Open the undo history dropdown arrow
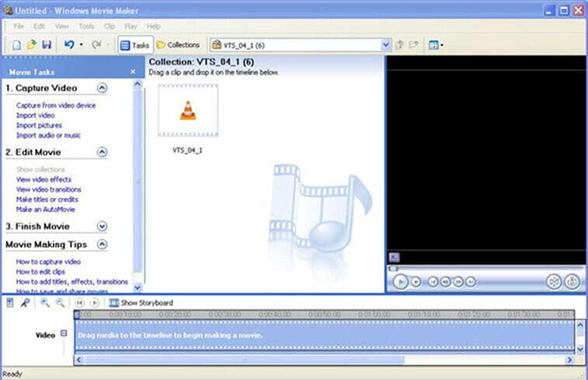This screenshot has width=588, height=380. point(82,45)
